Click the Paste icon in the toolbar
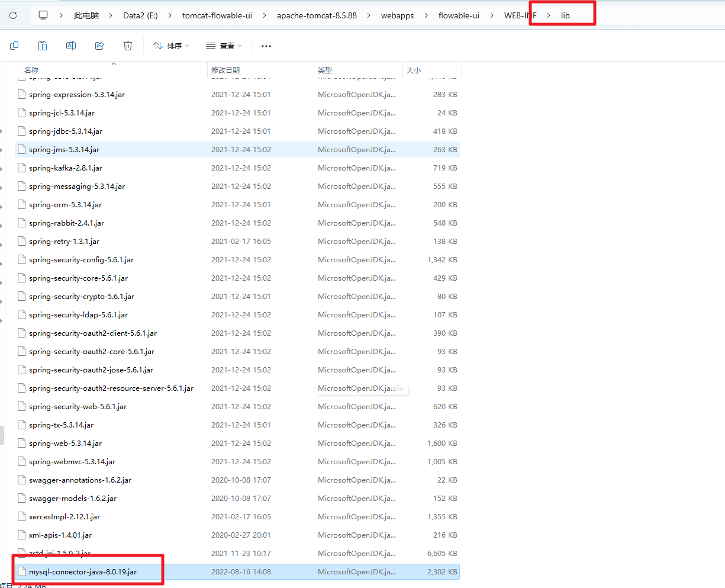 pos(43,46)
